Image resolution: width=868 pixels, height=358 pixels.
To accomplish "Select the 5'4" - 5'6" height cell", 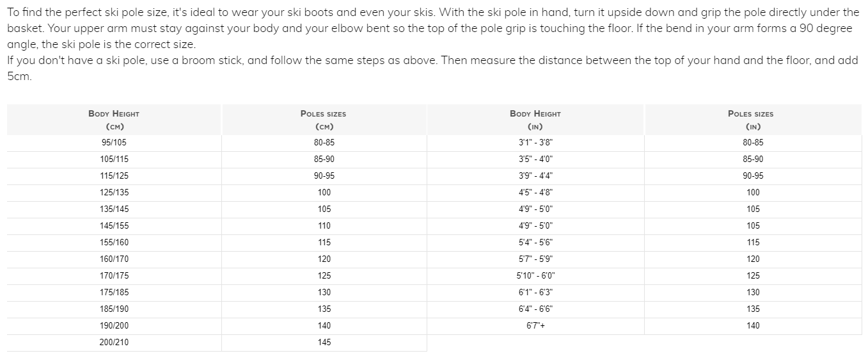I will 535,243.
